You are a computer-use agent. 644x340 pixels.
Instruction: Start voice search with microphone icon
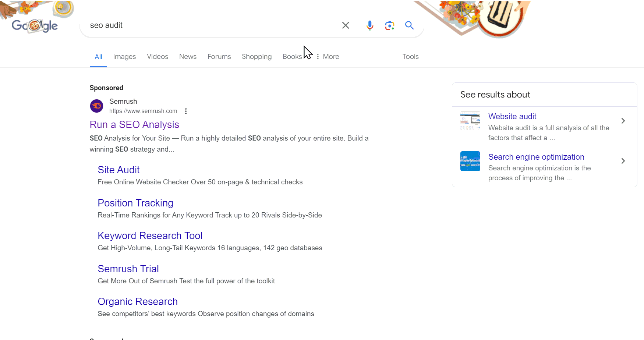[x=370, y=25]
